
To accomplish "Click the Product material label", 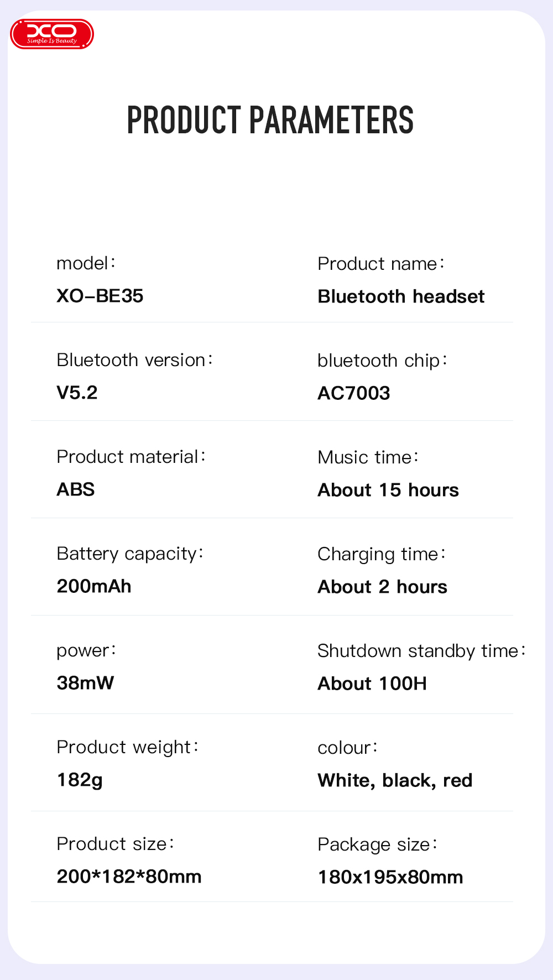I will pyautogui.click(x=131, y=457).
